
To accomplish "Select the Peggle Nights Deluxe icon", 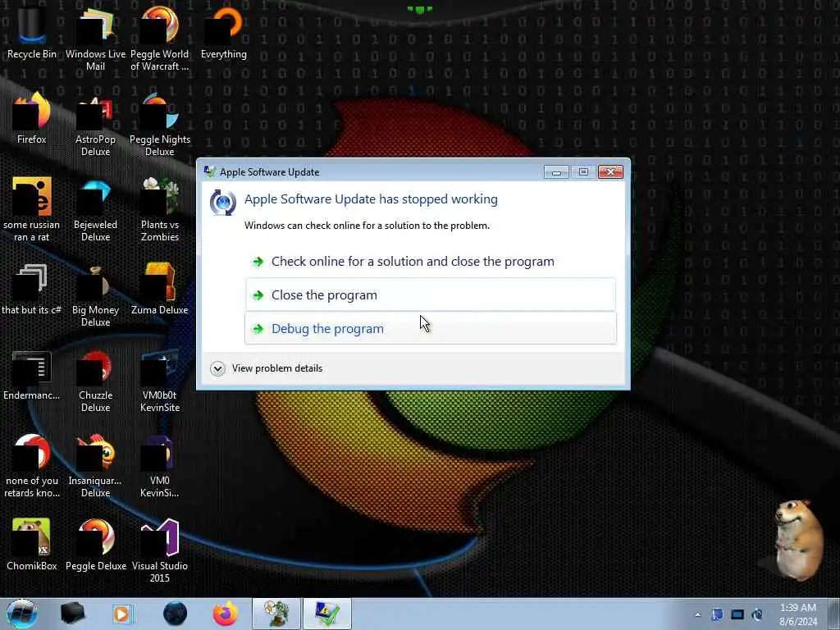I will click(x=160, y=125).
